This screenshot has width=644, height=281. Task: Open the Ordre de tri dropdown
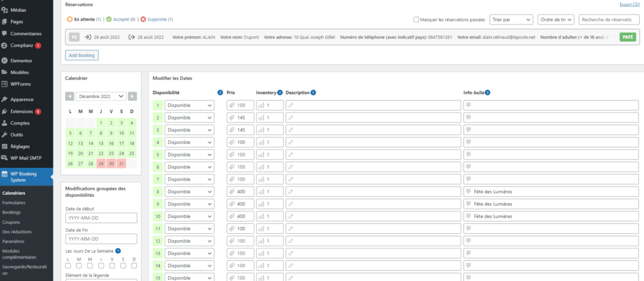point(555,19)
